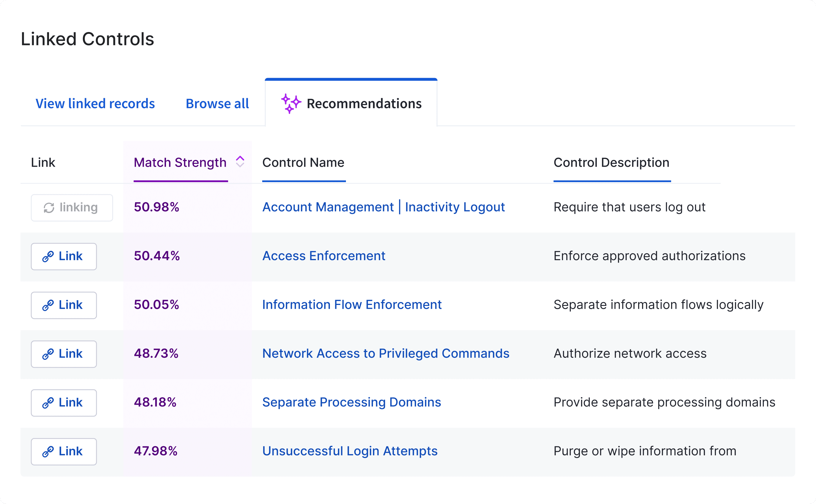Select the Recommendations tab

click(351, 103)
